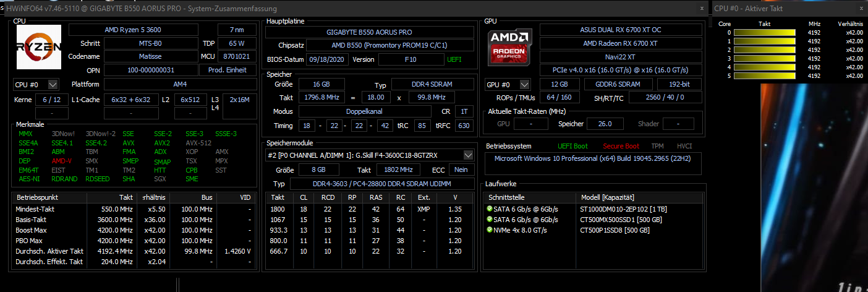
Task: Click the XMP entry in memory timing table
Action: (423, 209)
